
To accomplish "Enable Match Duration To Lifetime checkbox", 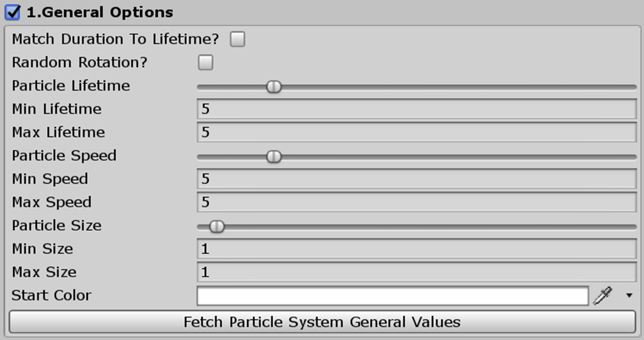I will [237, 40].
